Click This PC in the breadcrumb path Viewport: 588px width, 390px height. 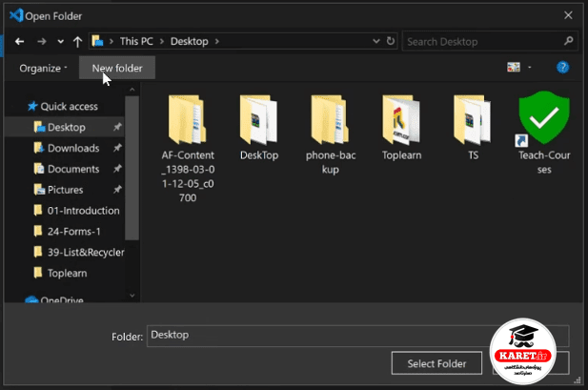136,41
